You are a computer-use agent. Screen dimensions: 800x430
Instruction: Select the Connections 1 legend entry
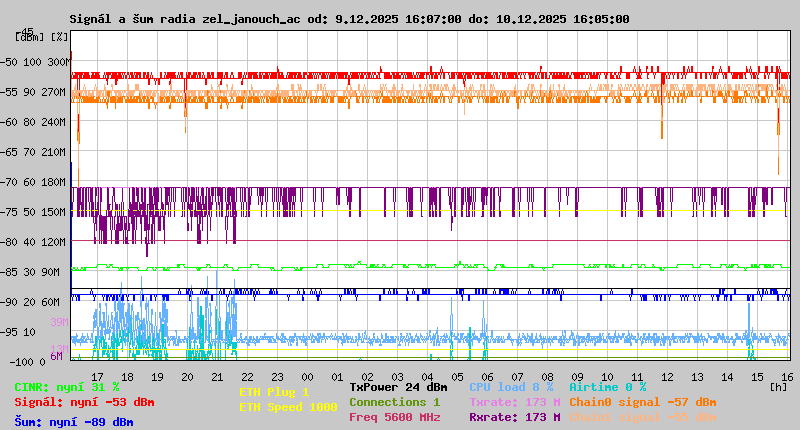pyautogui.click(x=394, y=402)
